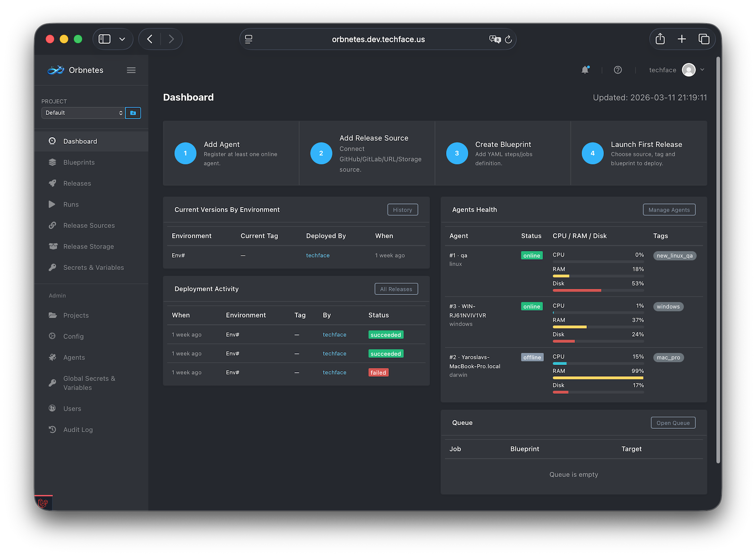Click techface link in Current Versions table
This screenshot has width=756, height=556.
tap(318, 255)
